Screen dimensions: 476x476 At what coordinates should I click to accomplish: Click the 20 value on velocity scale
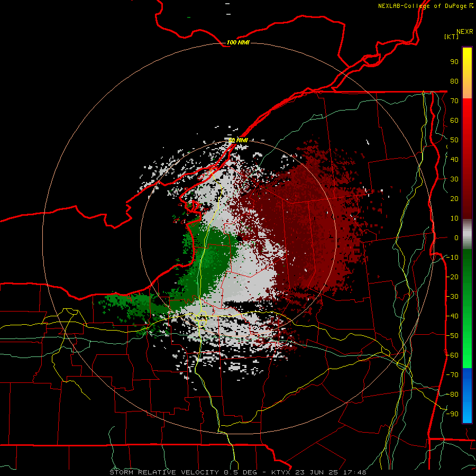(454, 199)
